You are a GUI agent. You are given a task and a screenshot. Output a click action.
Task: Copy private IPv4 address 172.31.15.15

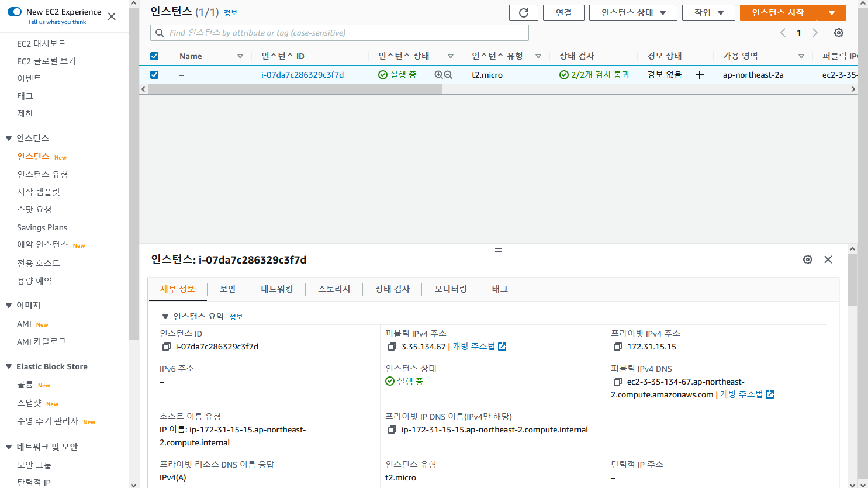tap(618, 347)
